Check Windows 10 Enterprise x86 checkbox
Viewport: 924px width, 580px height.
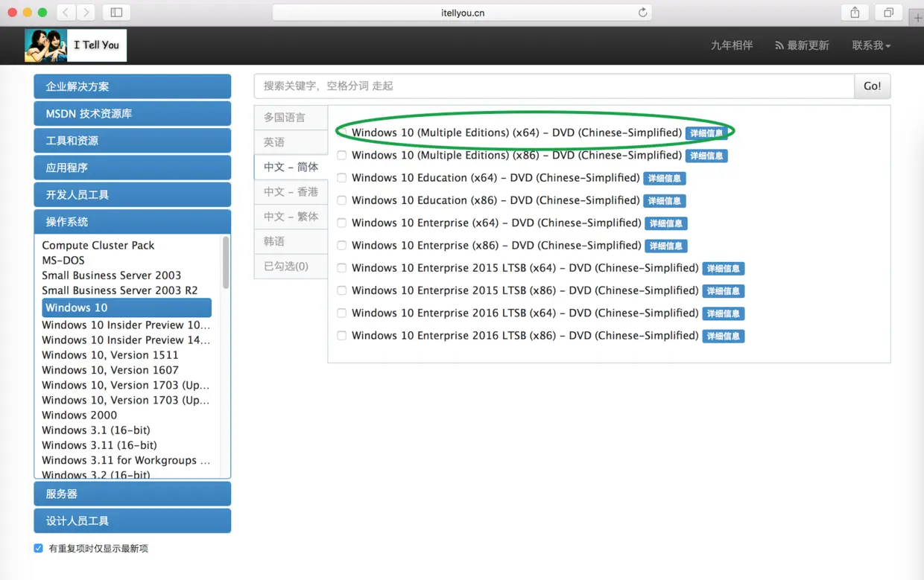pyautogui.click(x=341, y=245)
